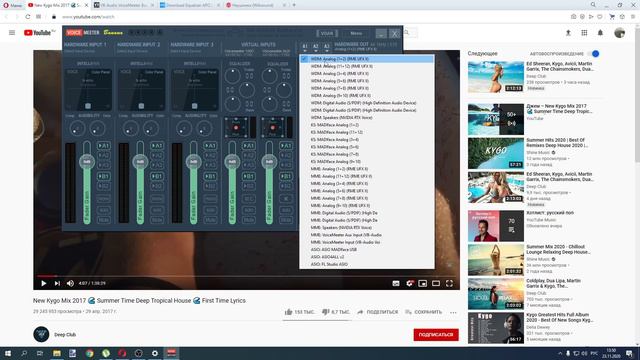Open YouTube notifications bell
Screen dimensions: 640x360
point(600,33)
